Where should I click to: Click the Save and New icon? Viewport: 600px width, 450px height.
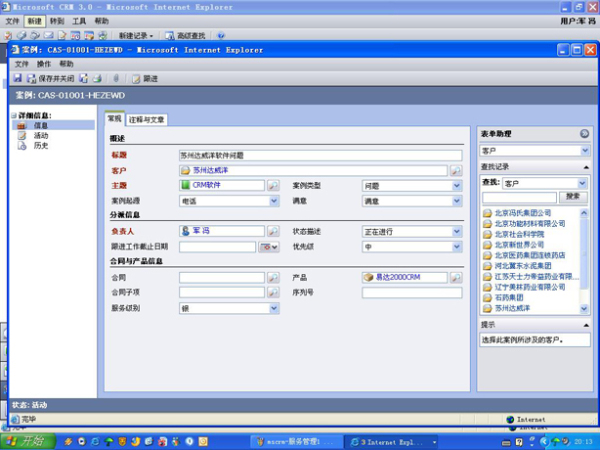coord(83,78)
